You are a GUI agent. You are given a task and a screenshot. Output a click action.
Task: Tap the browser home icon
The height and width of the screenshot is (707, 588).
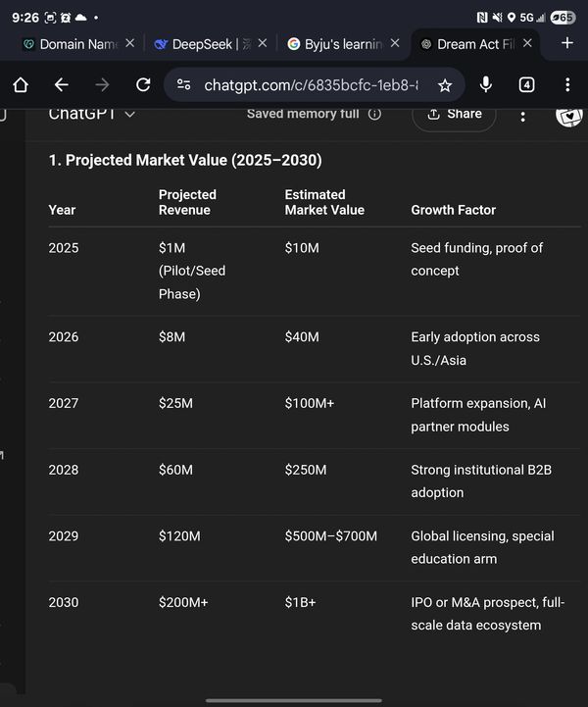(21, 85)
